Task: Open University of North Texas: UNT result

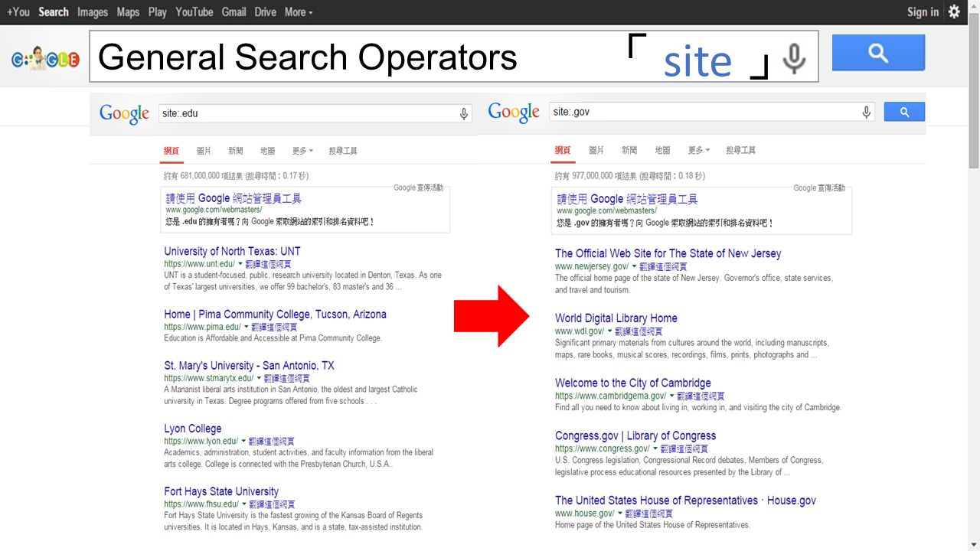Action: 232,251
